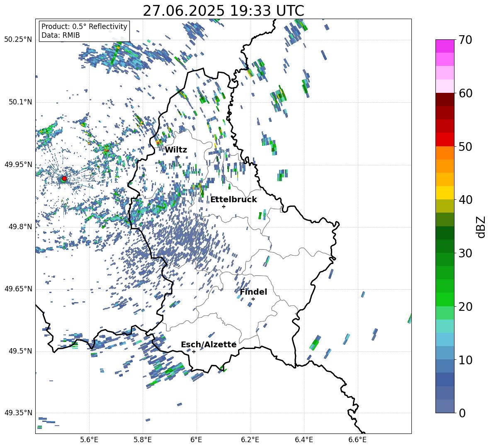The image size is (491, 448).
Task: Click the dBZ colorbar axis label
Action: coord(481,227)
